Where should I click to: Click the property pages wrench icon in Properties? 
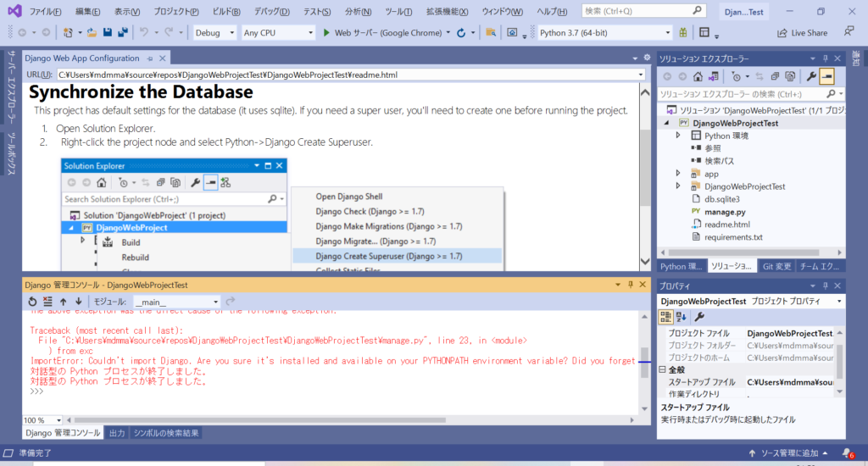pyautogui.click(x=699, y=317)
